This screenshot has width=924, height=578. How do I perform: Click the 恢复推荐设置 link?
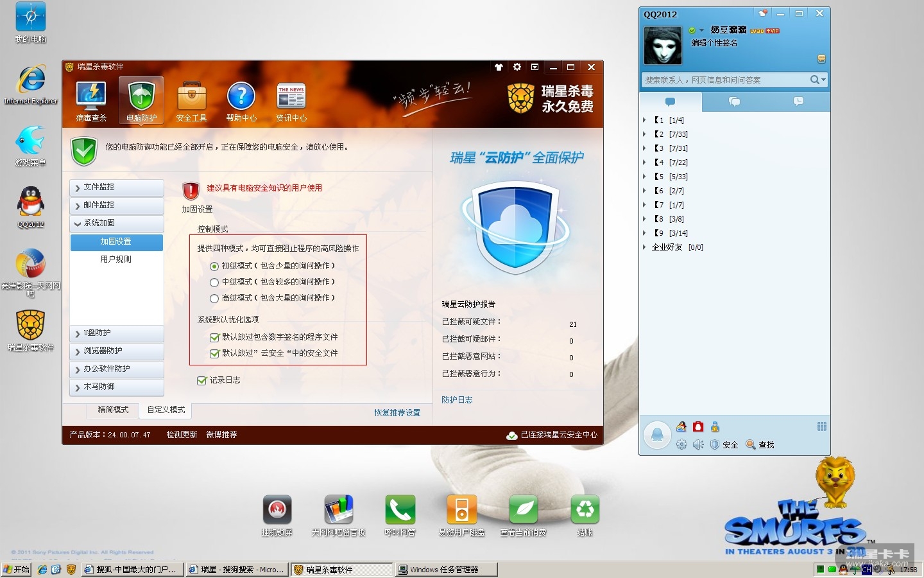(x=397, y=413)
